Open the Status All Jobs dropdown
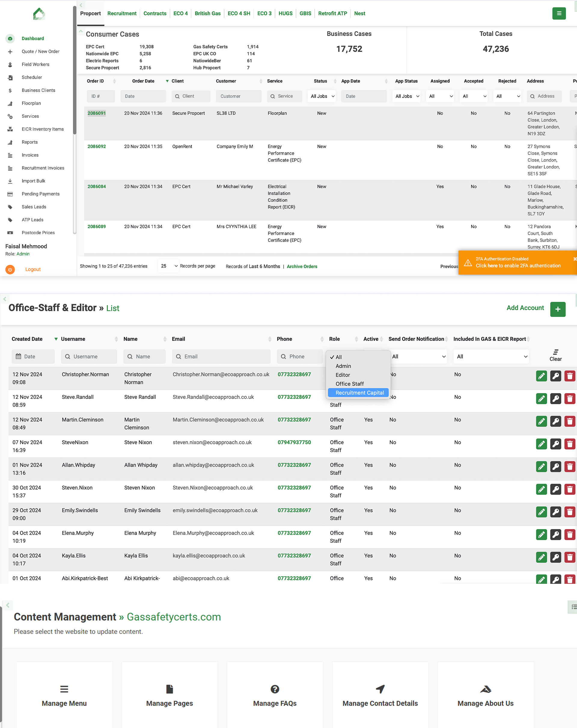 322,96
